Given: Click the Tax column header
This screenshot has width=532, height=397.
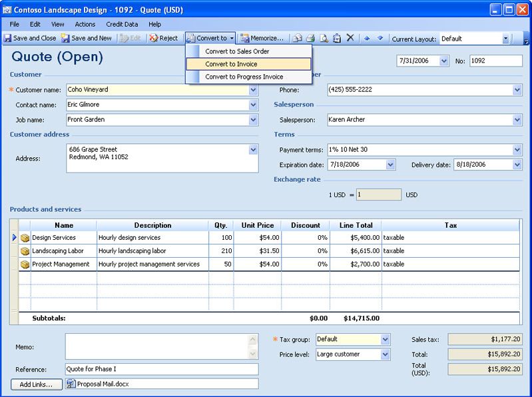Looking at the screenshot, I should coord(450,225).
